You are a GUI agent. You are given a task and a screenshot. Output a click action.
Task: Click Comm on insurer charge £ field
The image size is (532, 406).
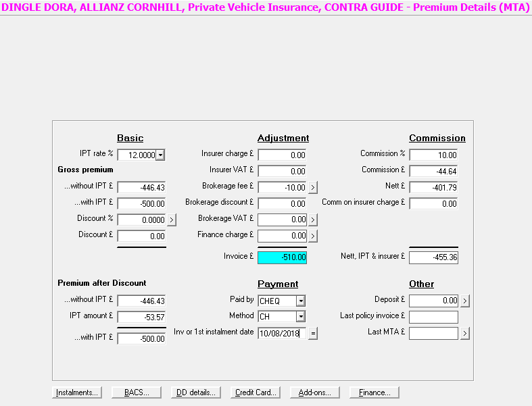(433, 203)
